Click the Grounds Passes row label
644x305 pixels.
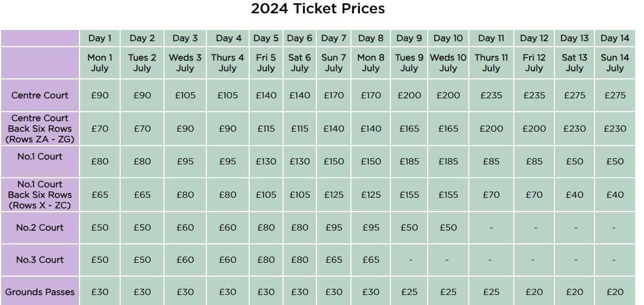(x=40, y=292)
